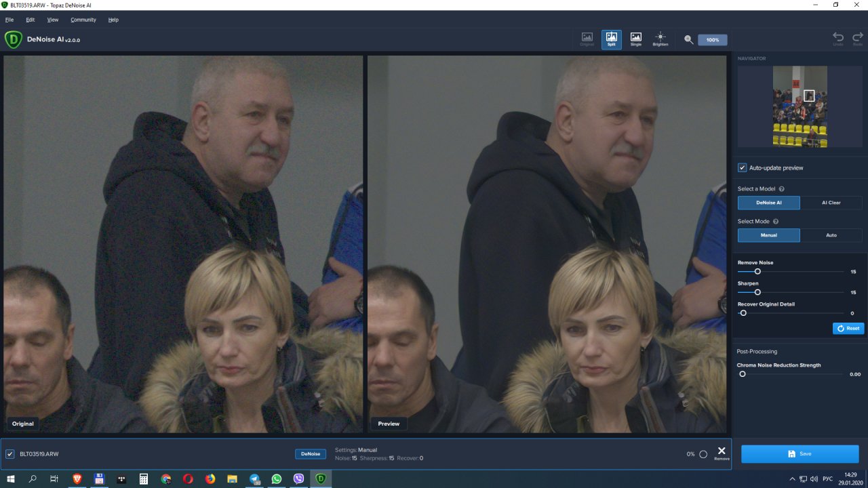Click the Original label on left image

coord(23,424)
